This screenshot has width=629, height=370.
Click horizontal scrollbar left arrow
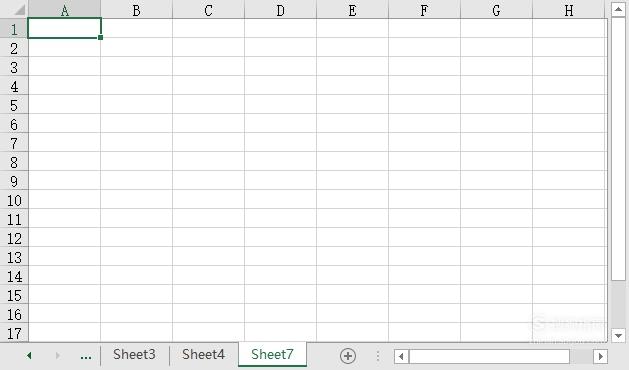point(401,356)
